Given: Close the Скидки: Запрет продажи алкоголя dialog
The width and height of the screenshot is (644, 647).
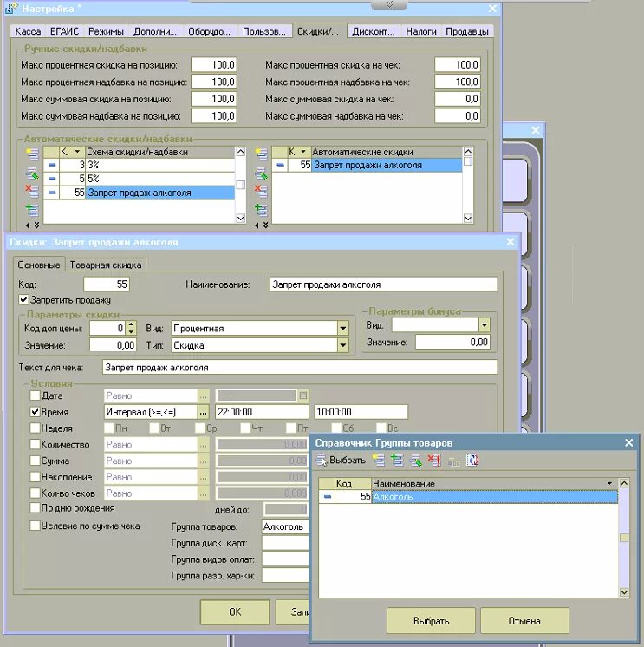Looking at the screenshot, I should click(511, 242).
